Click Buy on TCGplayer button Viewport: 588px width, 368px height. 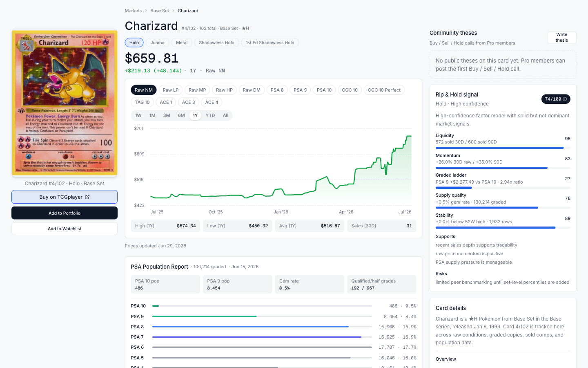coord(65,197)
